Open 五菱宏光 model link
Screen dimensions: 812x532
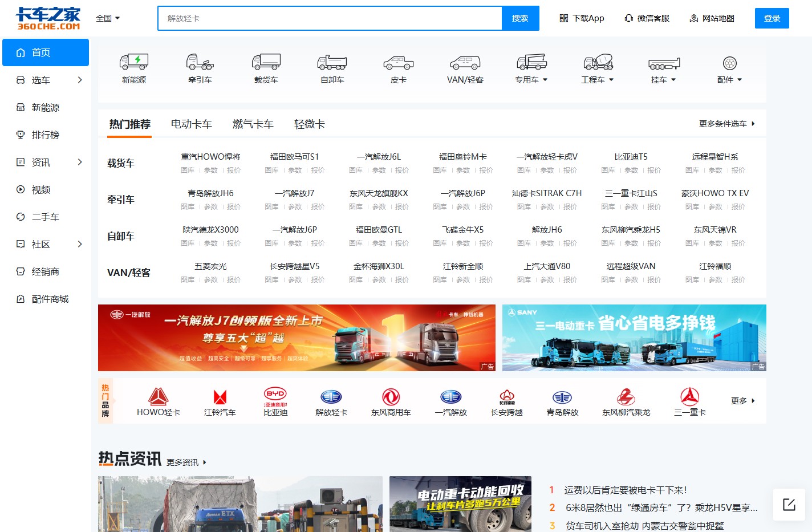[210, 266]
